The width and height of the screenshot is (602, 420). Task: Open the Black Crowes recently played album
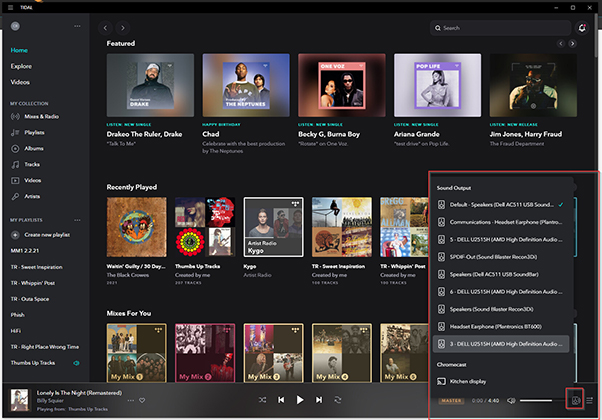tap(137, 227)
